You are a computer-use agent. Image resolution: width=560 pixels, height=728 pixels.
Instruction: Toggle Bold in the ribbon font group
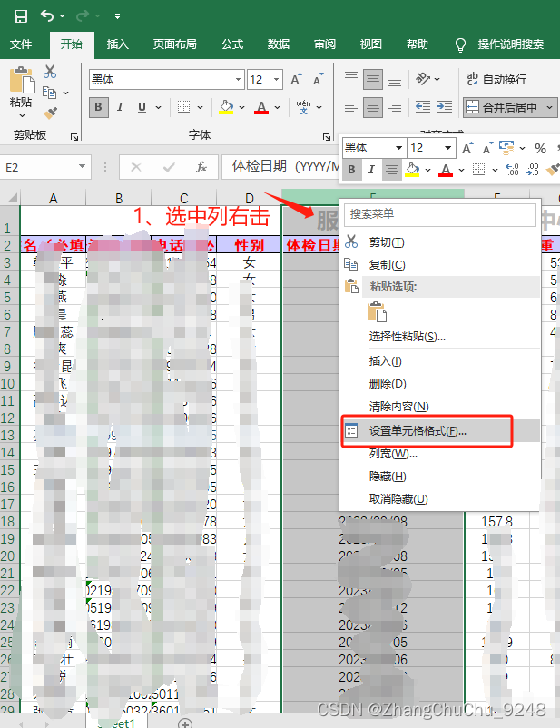point(98,107)
